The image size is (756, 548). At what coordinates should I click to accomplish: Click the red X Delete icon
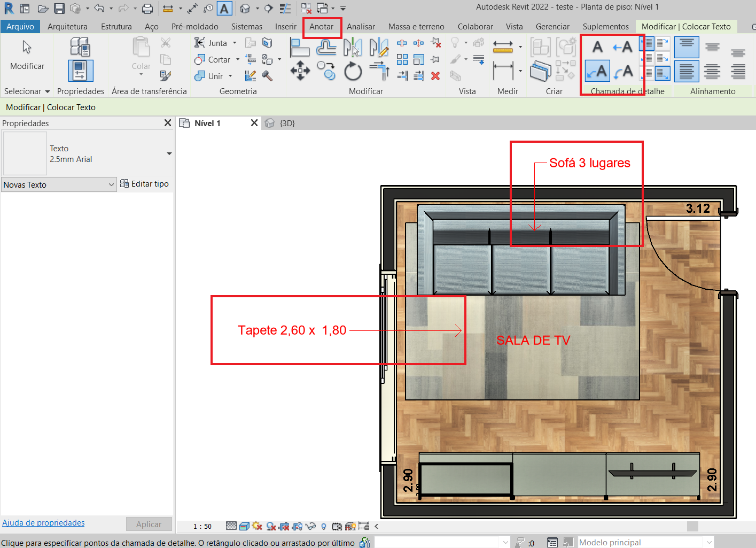click(x=435, y=76)
